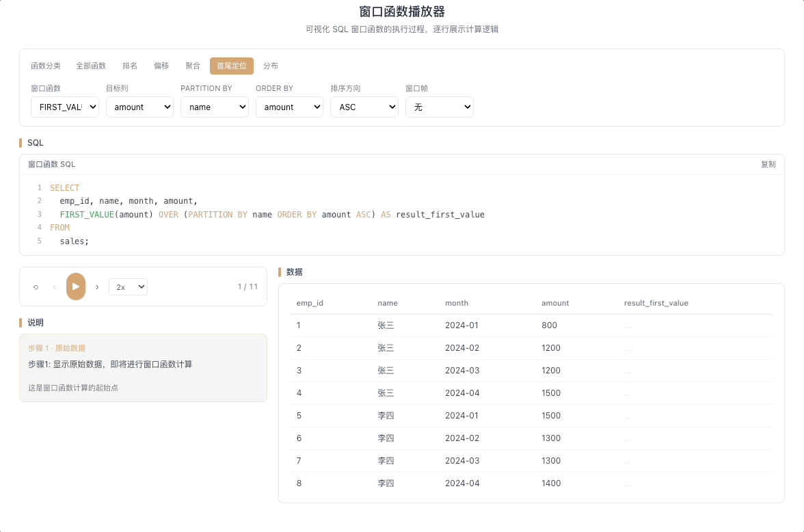The height and width of the screenshot is (532, 804).
Task: Open the ORDER BY amount dropdown
Action: click(x=289, y=107)
